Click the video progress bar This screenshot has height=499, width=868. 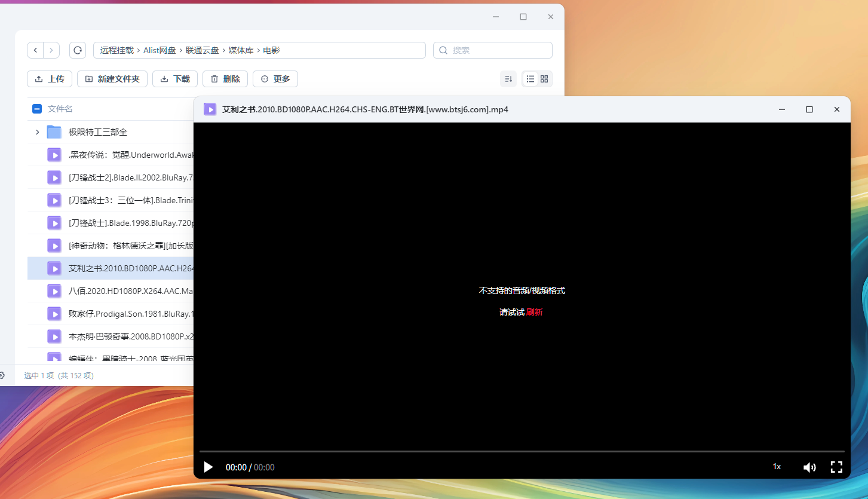click(x=522, y=451)
